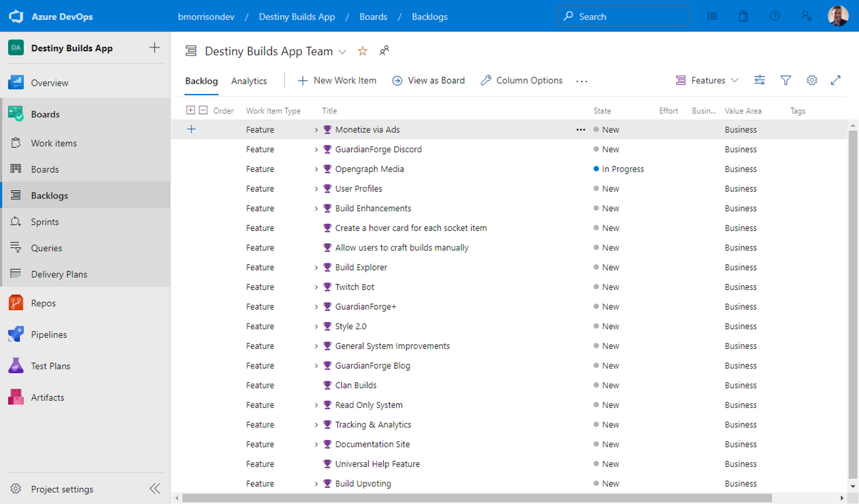Expand the Documentation Site feature

(316, 444)
